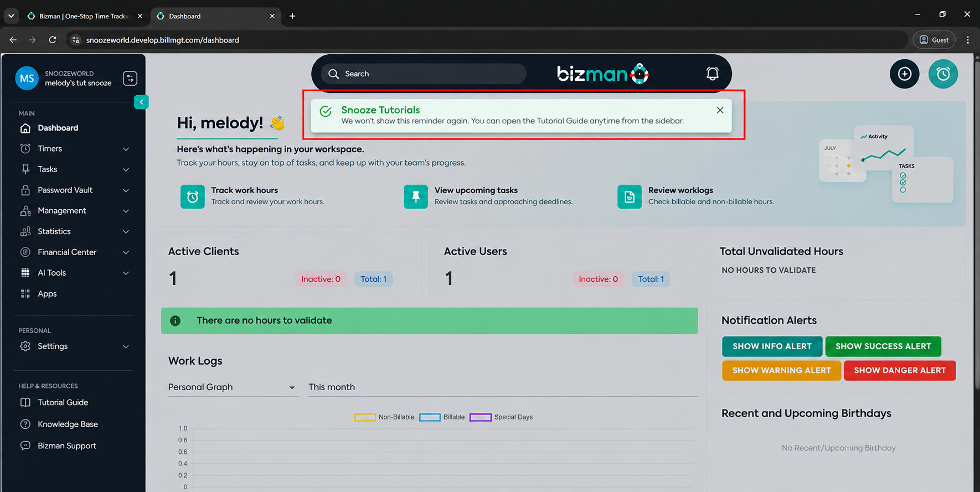
Task: Click the MS user avatar
Action: (x=27, y=79)
